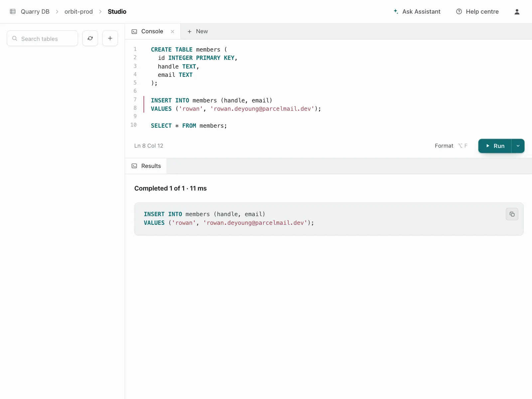Click INSERT INTO line in results block
The height and width of the screenshot is (399, 532).
[x=204, y=214]
